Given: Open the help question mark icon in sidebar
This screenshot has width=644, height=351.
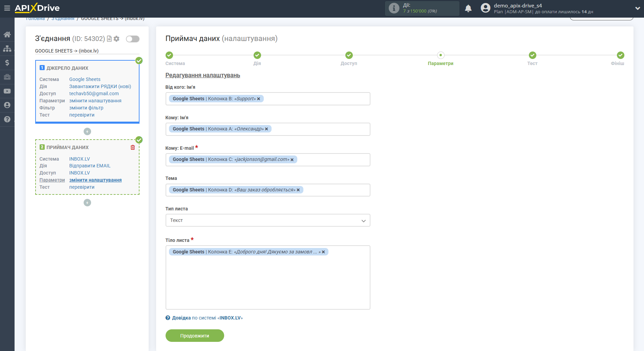Looking at the screenshot, I should pyautogui.click(x=7, y=119).
